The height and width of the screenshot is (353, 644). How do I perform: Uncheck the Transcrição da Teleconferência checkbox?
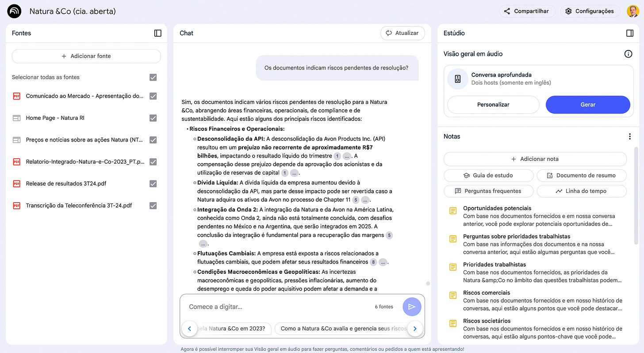[153, 206]
